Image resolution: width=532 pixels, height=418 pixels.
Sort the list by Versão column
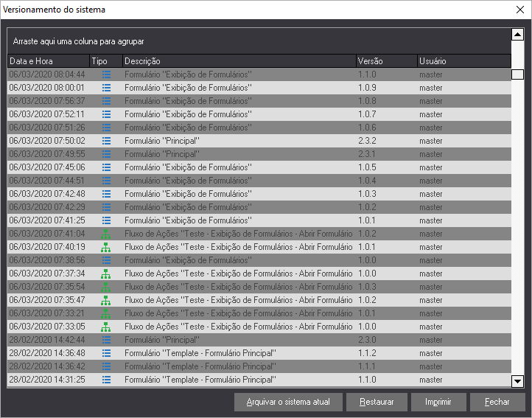(x=385, y=61)
